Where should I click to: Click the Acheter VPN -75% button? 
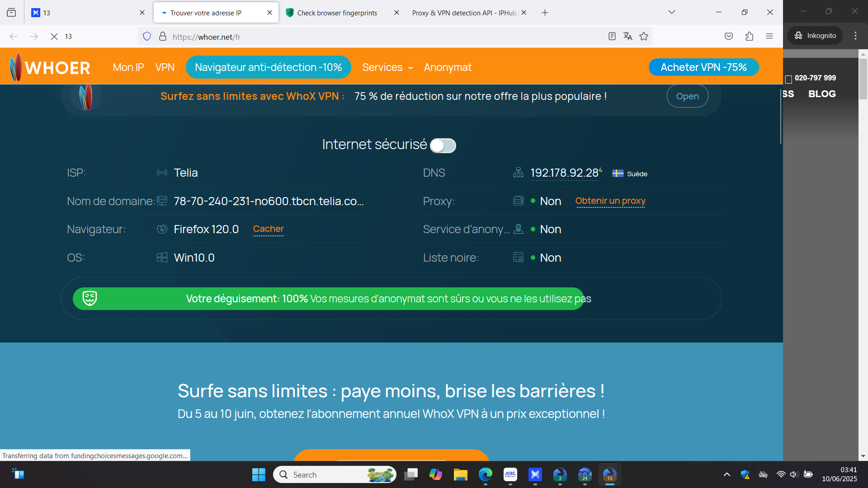coord(703,67)
